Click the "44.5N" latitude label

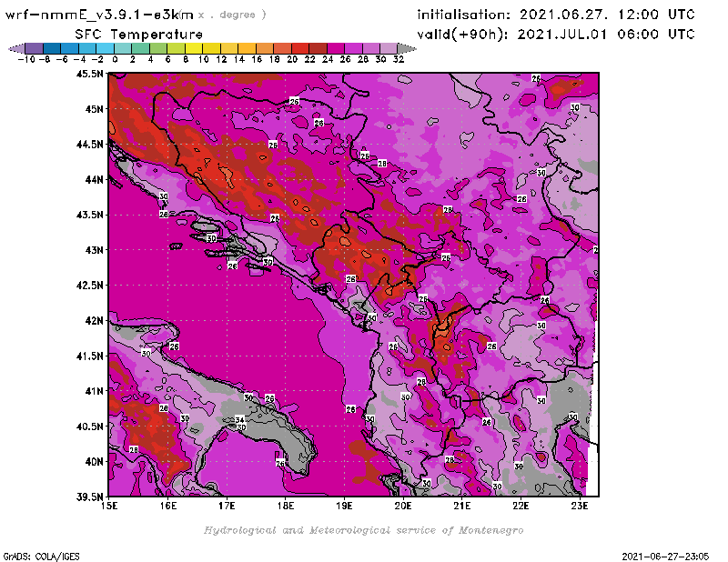click(89, 145)
